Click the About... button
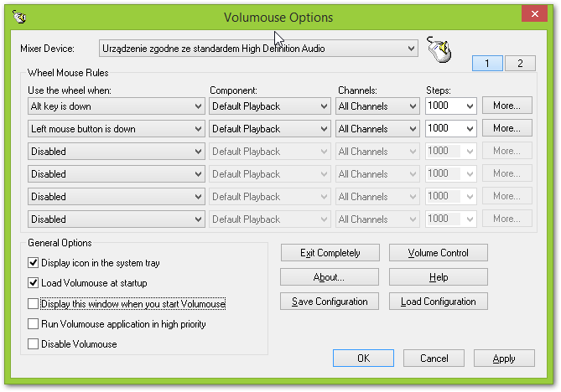The width and height of the screenshot is (561, 392). pos(330,277)
